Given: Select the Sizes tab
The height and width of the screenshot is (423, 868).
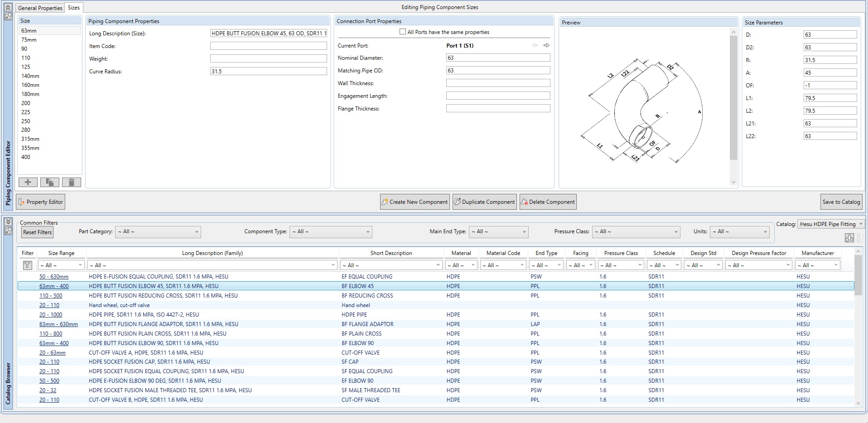Looking at the screenshot, I should [74, 8].
